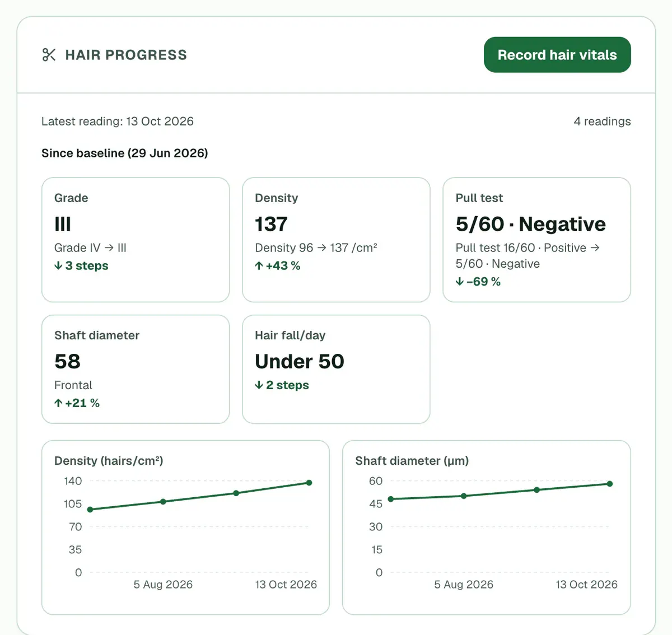Select 'Since baseline (29 Jun 2026)' label
The height and width of the screenshot is (635, 672).
(125, 153)
